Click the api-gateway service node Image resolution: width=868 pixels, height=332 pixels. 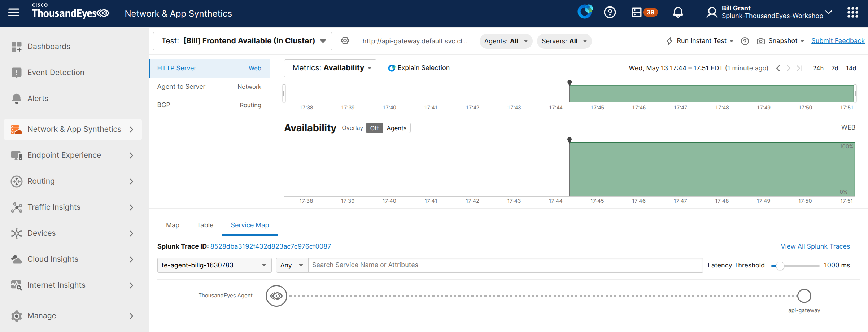tap(804, 296)
